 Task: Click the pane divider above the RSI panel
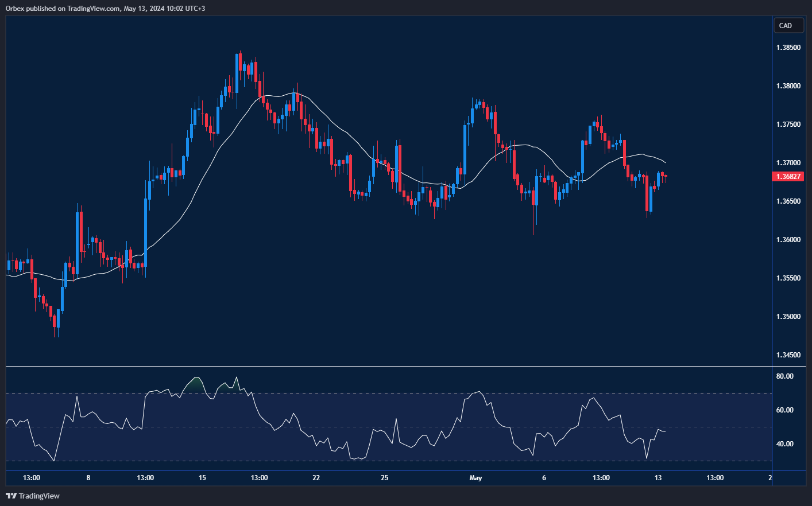[x=388, y=366]
